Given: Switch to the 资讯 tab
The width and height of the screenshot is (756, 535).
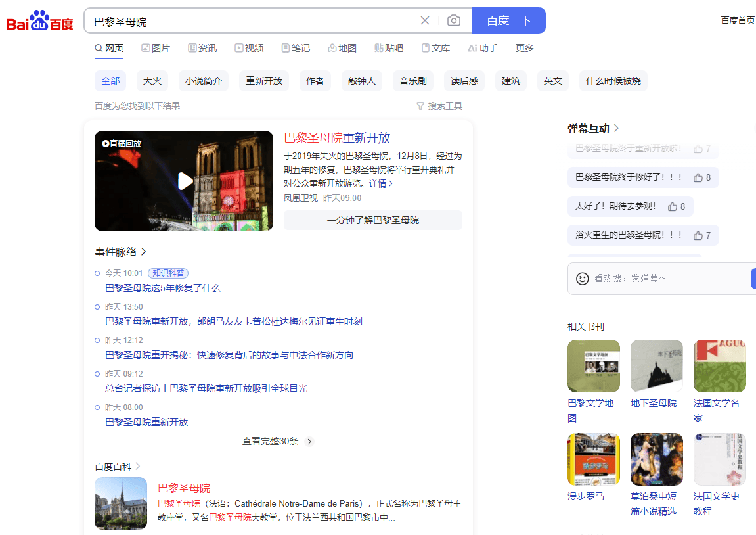Looking at the screenshot, I should pos(202,48).
